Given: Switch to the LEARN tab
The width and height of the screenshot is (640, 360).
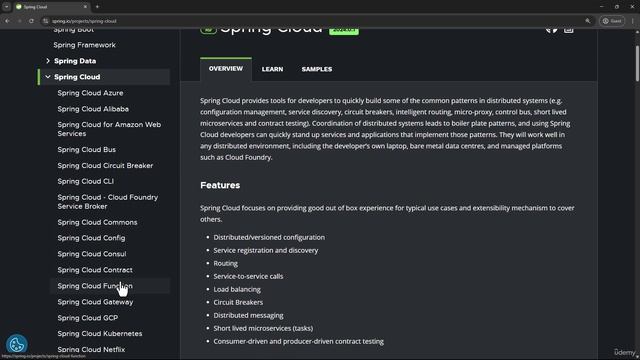Looking at the screenshot, I should pos(272,69).
